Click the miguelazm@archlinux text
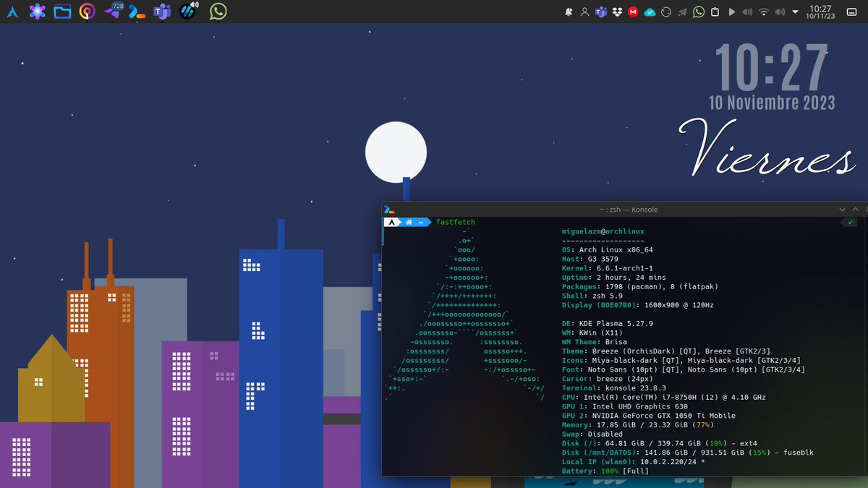This screenshot has width=868, height=488. [x=603, y=231]
